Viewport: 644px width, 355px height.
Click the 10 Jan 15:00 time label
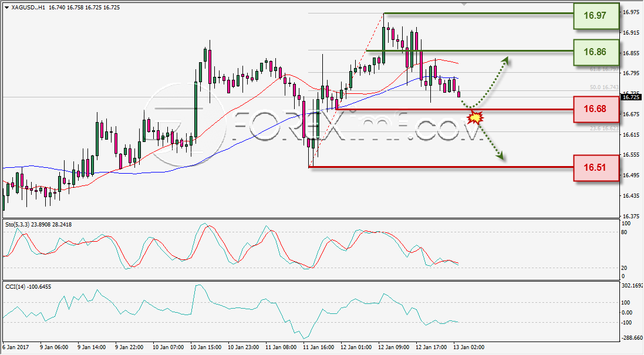click(x=206, y=347)
